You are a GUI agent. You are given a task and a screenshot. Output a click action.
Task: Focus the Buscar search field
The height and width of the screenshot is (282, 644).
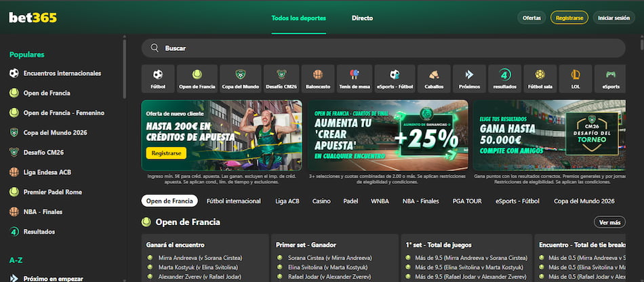tap(383, 48)
